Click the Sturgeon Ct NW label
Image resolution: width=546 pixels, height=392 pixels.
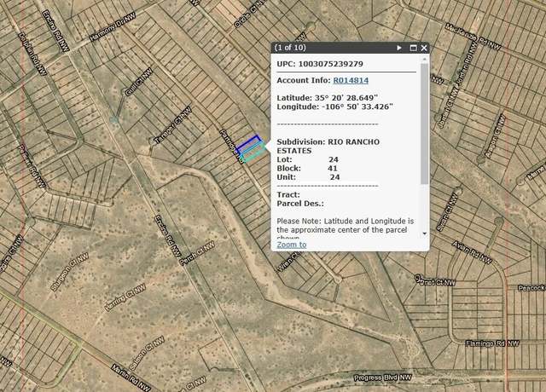click(x=69, y=272)
